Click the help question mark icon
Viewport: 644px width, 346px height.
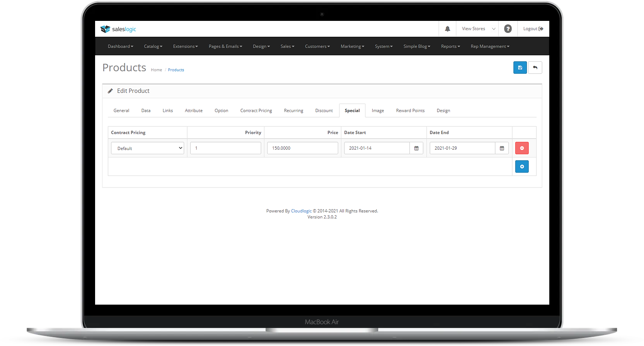pyautogui.click(x=508, y=29)
